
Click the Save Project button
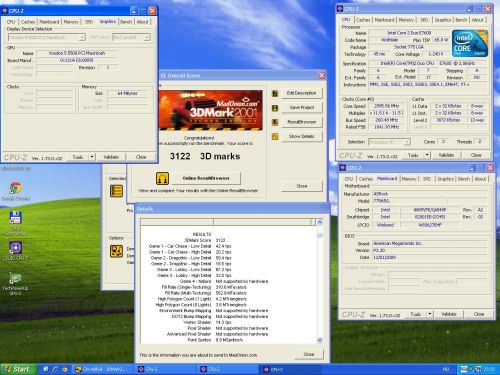point(302,108)
